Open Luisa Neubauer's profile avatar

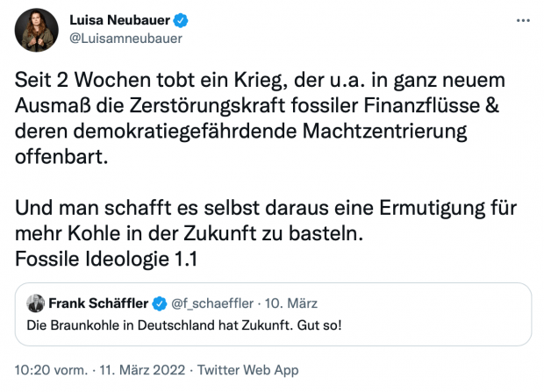tap(36, 32)
